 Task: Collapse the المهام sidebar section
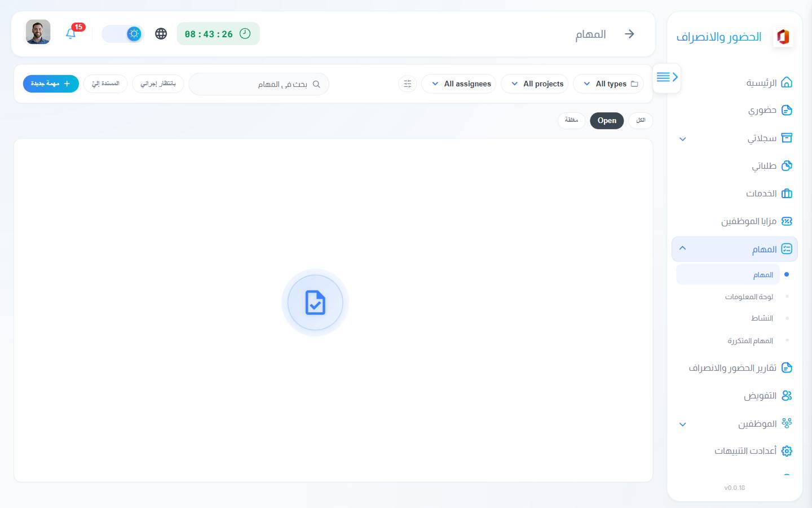pos(682,248)
